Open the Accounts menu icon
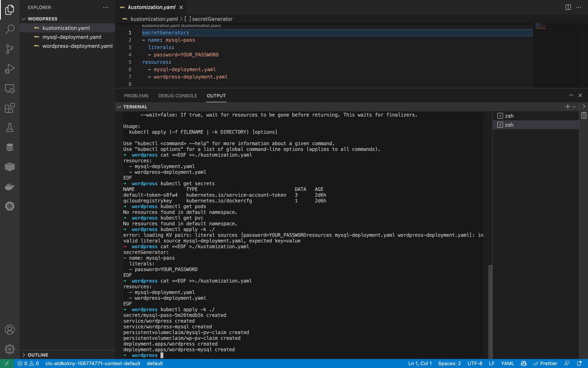This screenshot has height=368, width=588. coord(10,330)
